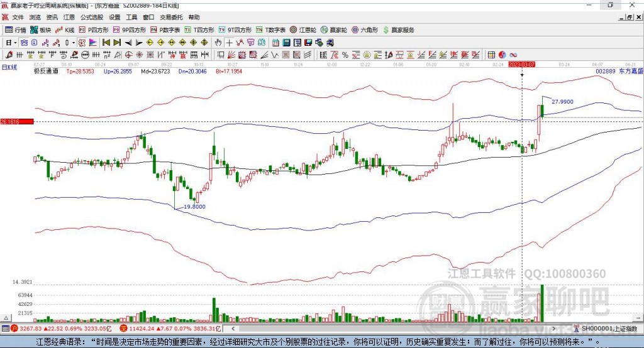Open the calendar icon

click(275, 43)
